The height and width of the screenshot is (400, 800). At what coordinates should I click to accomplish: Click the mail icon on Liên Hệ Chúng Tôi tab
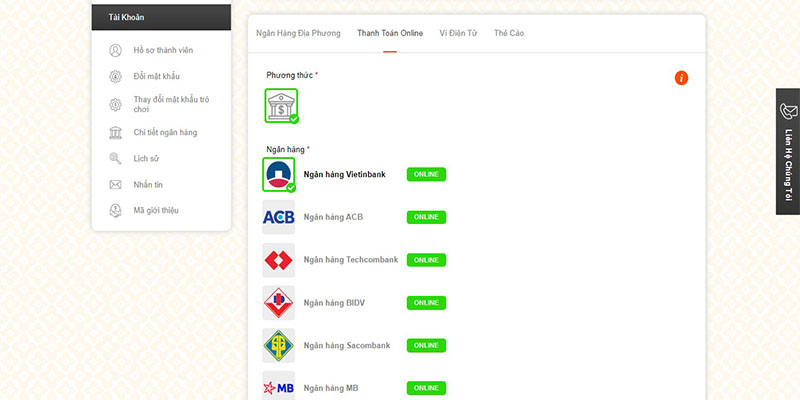788,111
